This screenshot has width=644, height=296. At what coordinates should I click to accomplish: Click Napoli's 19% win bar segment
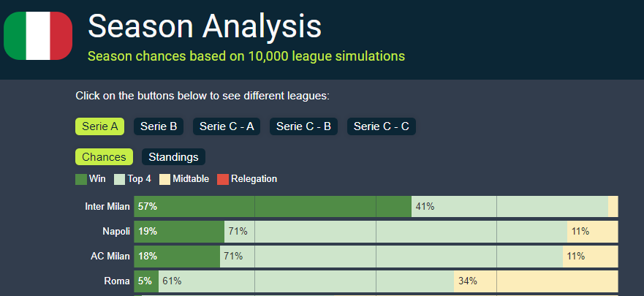click(x=179, y=232)
